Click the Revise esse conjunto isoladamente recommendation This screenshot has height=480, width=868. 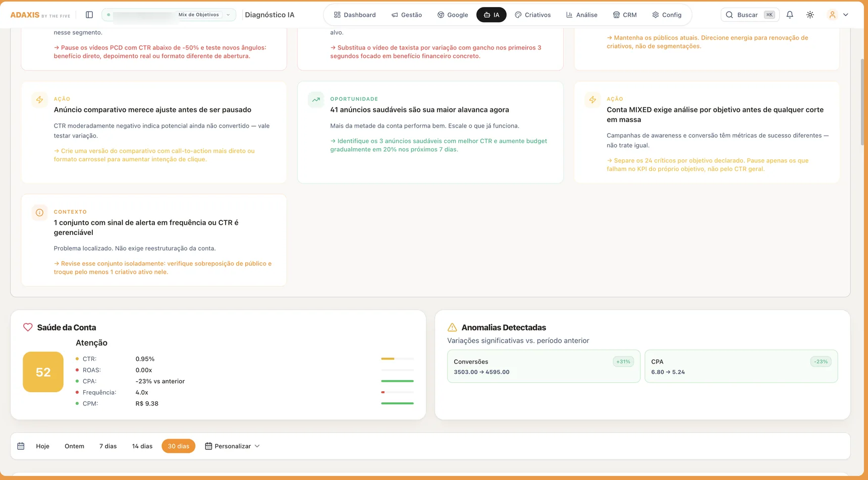coord(162,268)
